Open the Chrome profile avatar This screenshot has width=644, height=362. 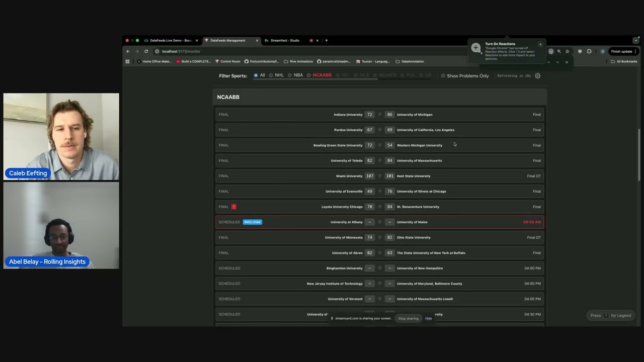[603, 51]
